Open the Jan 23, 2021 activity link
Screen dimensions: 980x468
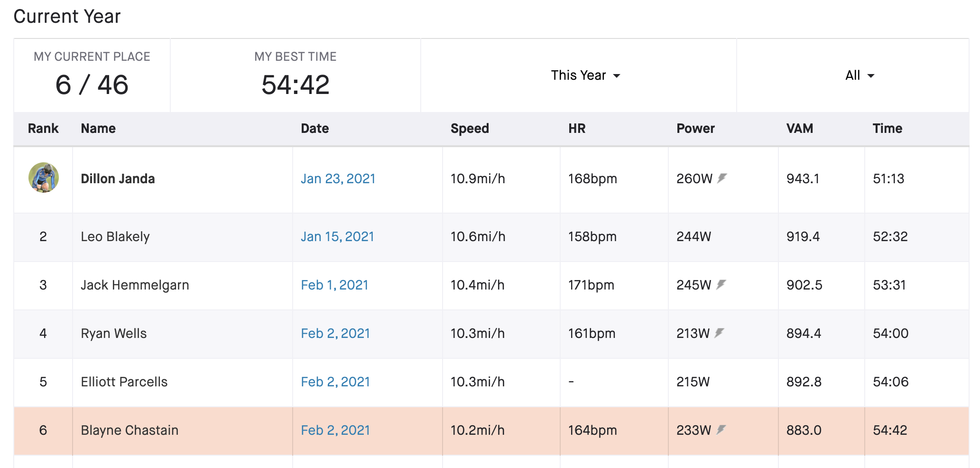(x=338, y=178)
